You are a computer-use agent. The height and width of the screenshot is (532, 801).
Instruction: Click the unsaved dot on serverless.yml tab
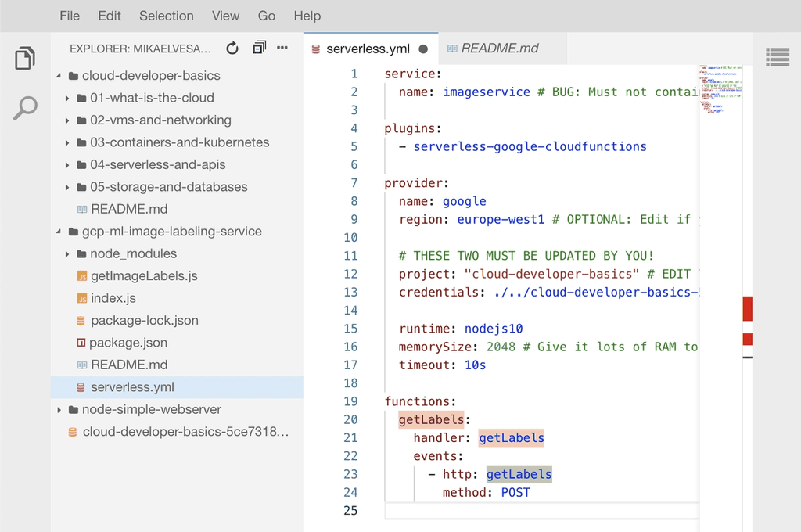click(x=423, y=49)
